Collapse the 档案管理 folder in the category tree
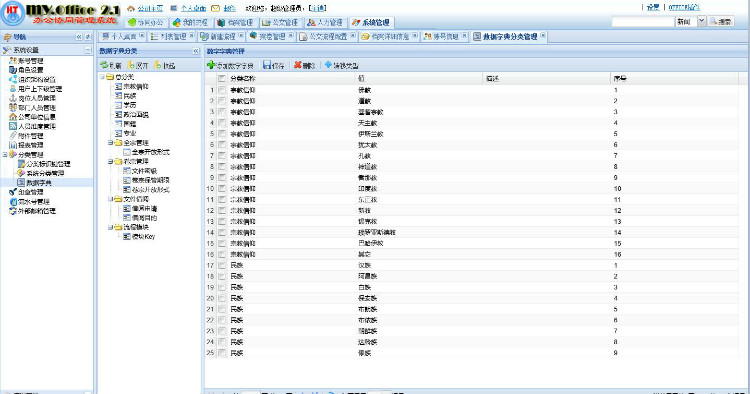The width and height of the screenshot is (750, 394). click(110, 162)
